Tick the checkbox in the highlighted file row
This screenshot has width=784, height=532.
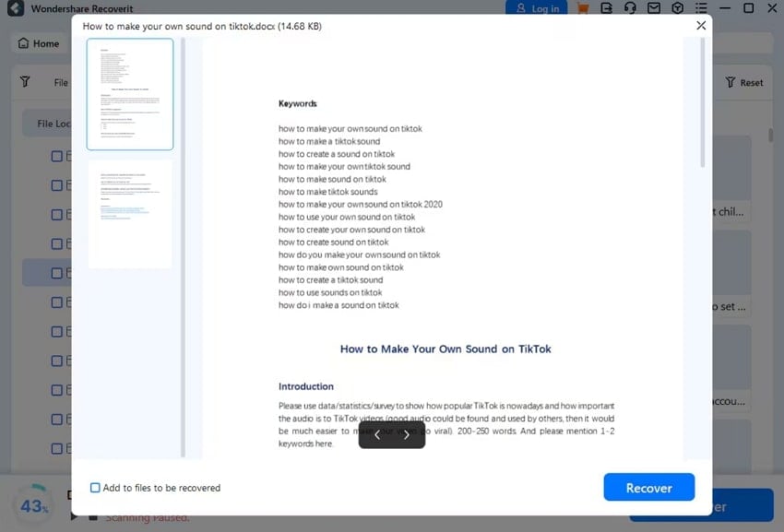(x=57, y=273)
